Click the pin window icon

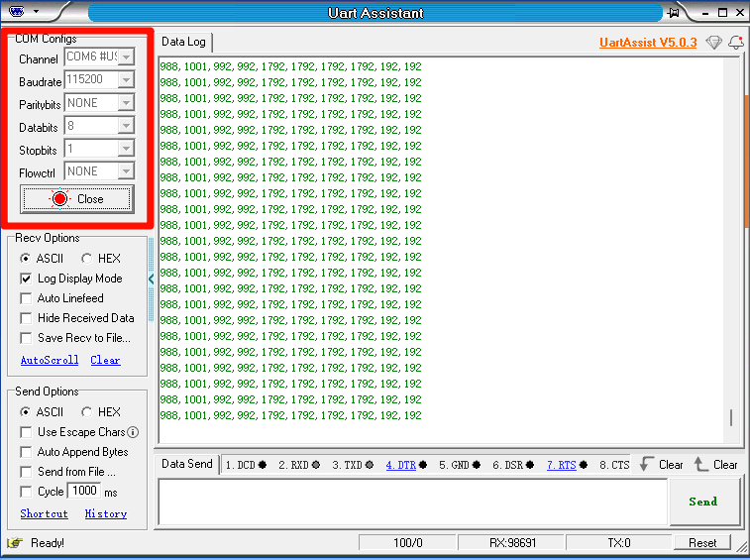(674, 13)
